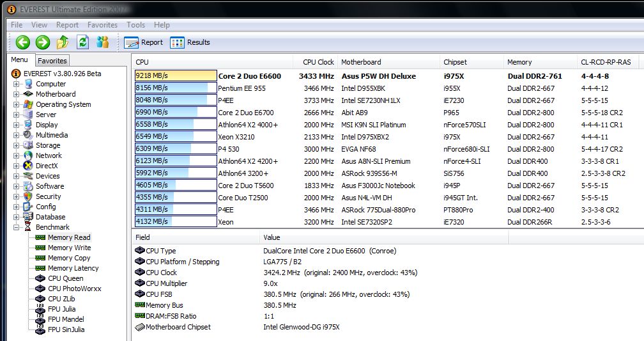Click the user group toolbar icon
Image resolution: width=644 pixels, height=341 pixels.
pyautogui.click(x=103, y=42)
